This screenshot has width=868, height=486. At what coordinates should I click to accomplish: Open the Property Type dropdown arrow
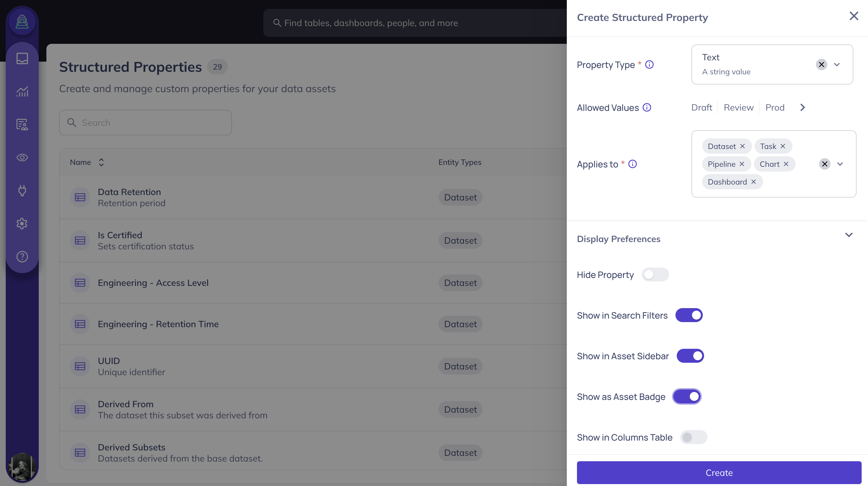pos(837,65)
